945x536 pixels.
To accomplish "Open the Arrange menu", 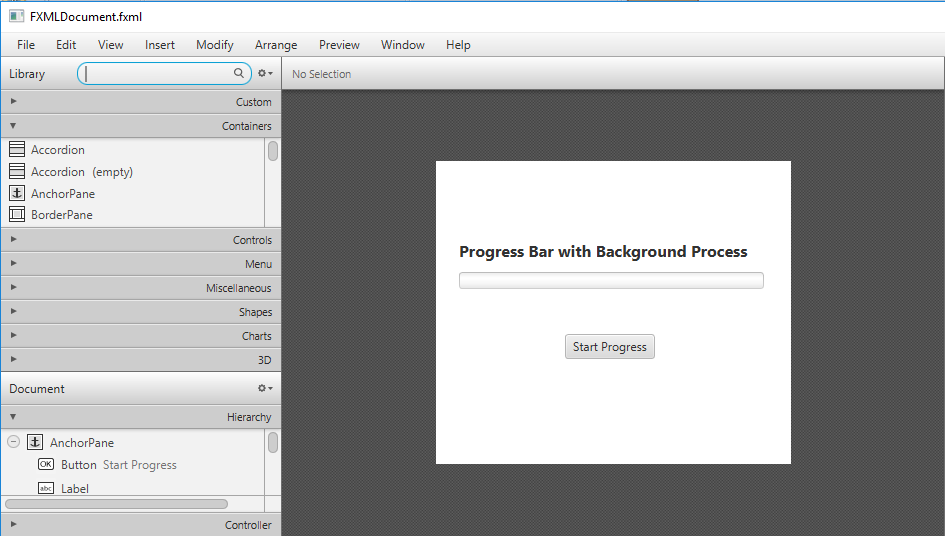I will coord(276,45).
